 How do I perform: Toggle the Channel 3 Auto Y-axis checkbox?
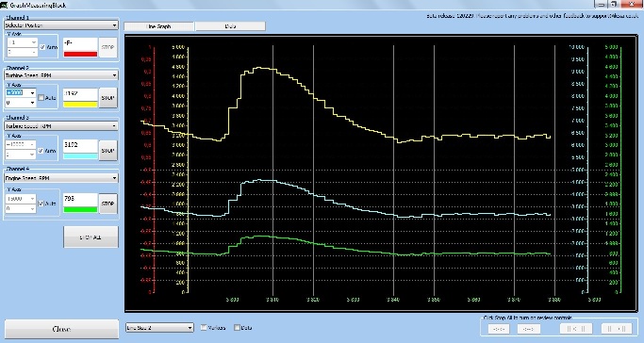(x=41, y=151)
